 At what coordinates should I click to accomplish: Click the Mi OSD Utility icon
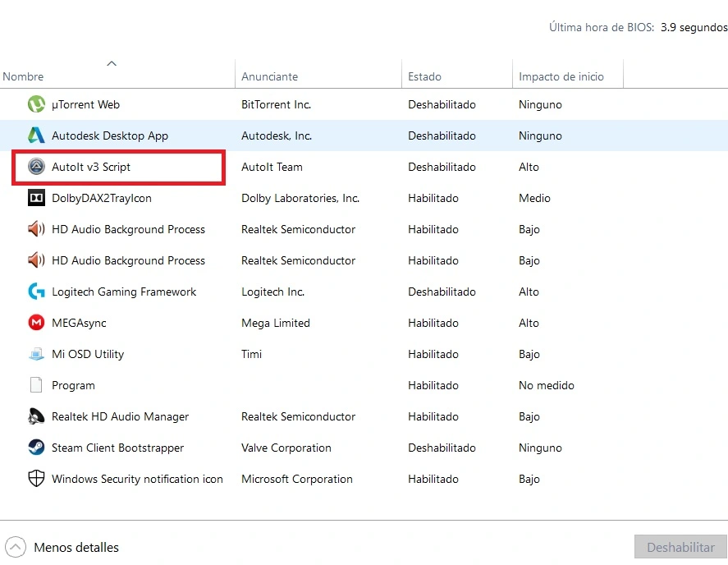(x=36, y=354)
